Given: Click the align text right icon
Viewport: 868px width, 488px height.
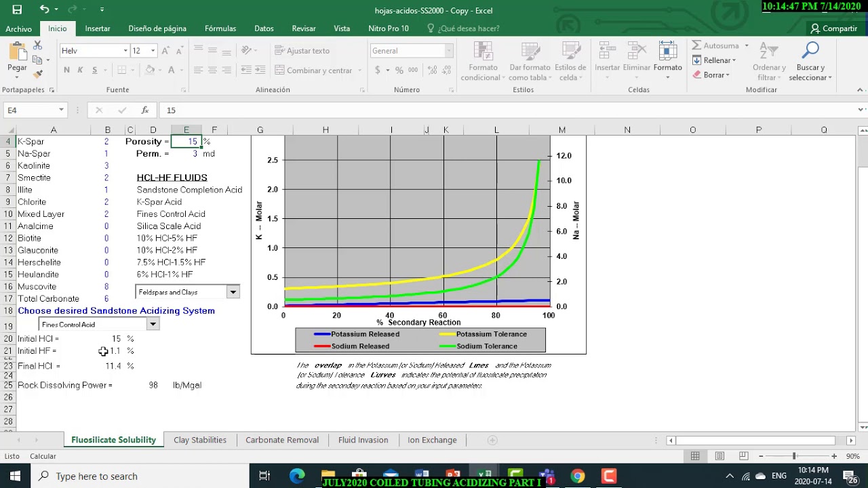Looking at the screenshot, I should [x=226, y=70].
